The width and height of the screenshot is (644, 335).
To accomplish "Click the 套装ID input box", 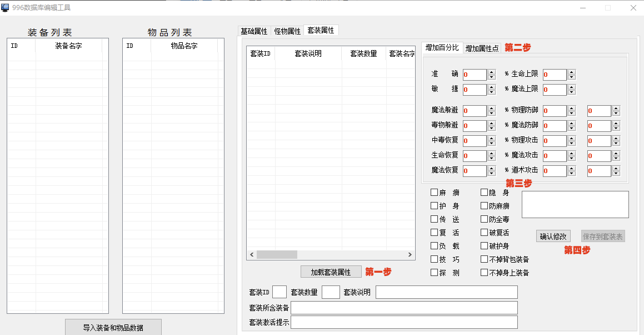I will click(x=279, y=292).
